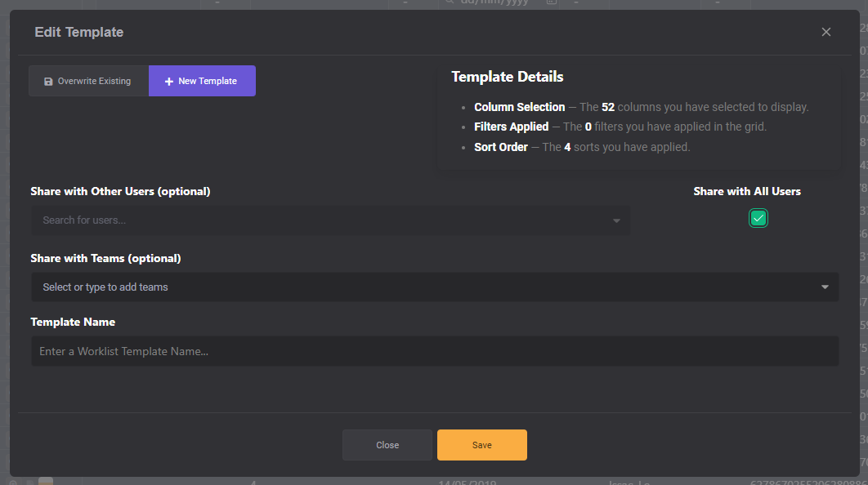Image resolution: width=868 pixels, height=485 pixels.
Task: Open the calendar icon in the date filter
Action: point(551,3)
